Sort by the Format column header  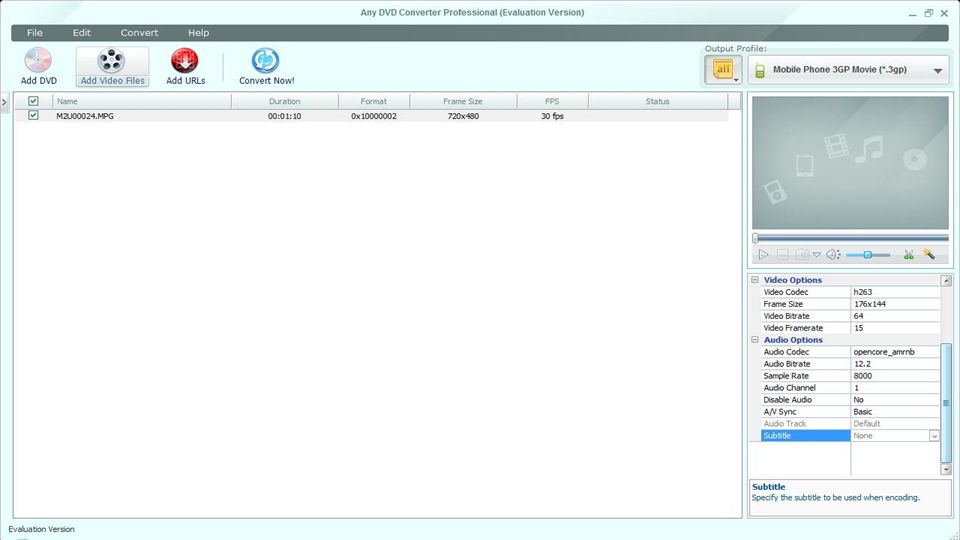point(373,101)
